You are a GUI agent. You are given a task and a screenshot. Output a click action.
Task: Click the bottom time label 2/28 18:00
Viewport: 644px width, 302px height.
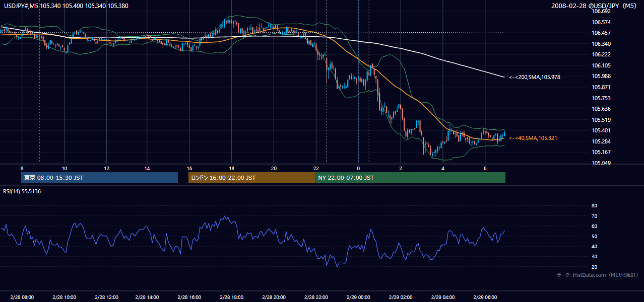pos(232,297)
